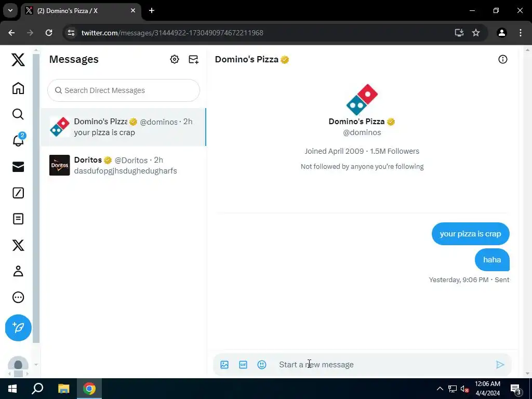Open Messages settings gear icon
This screenshot has height=399, width=532.
(x=175, y=59)
